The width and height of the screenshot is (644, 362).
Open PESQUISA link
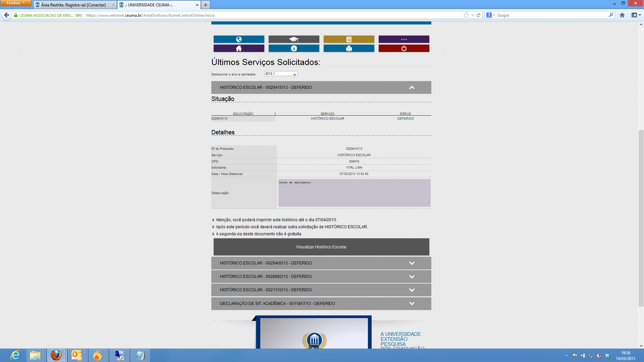pyautogui.click(x=393, y=344)
